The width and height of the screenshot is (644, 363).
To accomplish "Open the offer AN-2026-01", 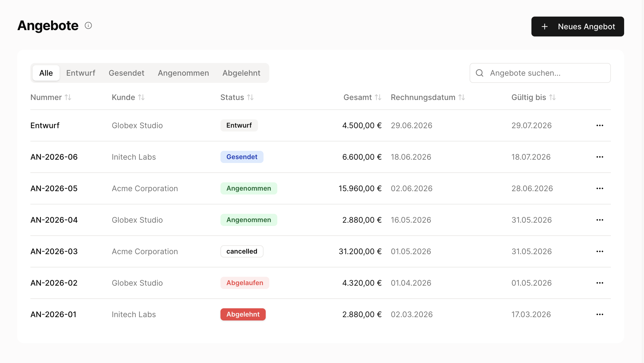I will coord(54,314).
